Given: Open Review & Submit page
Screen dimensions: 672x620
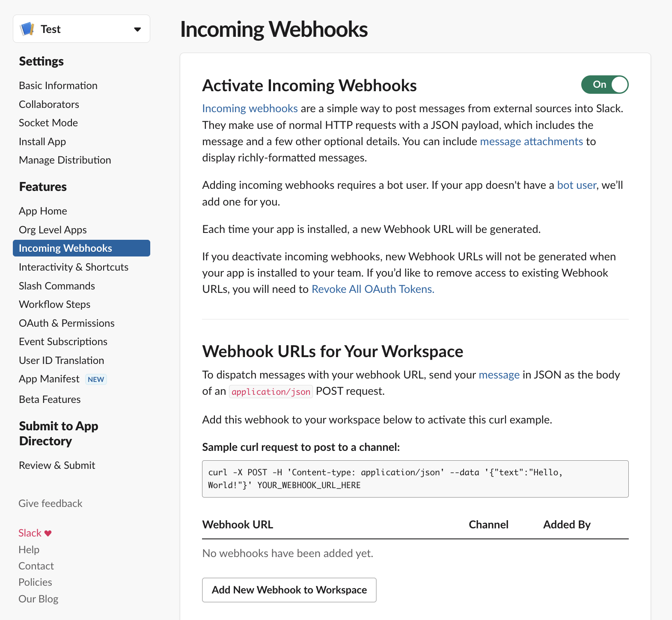Looking at the screenshot, I should point(57,465).
